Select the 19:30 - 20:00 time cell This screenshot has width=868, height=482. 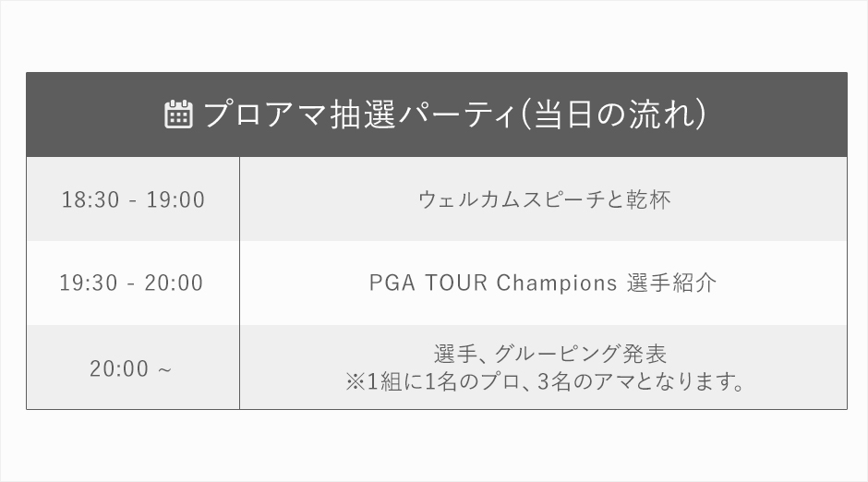point(133,283)
